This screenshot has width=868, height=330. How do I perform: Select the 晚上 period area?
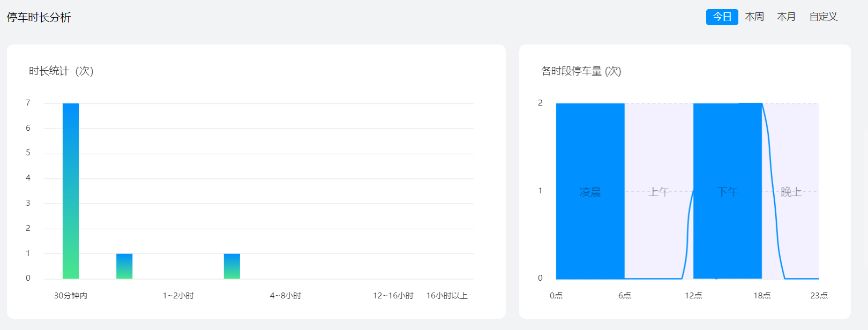pos(791,192)
